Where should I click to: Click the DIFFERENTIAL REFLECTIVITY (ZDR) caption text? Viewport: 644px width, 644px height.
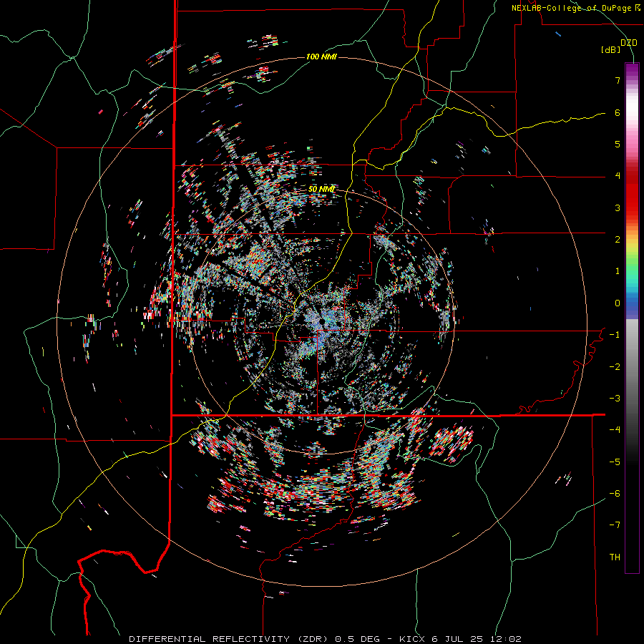click(x=230, y=639)
